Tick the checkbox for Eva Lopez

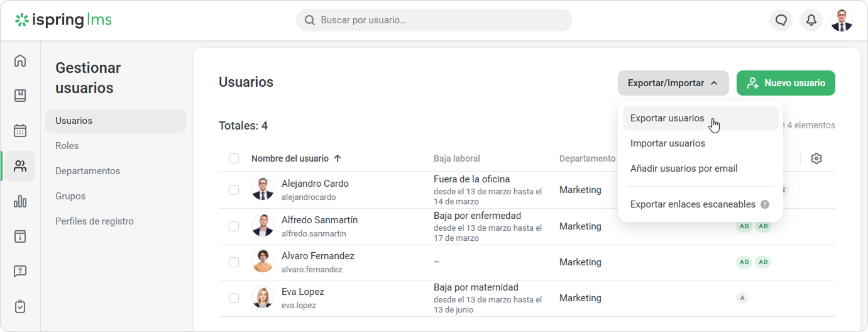[234, 298]
